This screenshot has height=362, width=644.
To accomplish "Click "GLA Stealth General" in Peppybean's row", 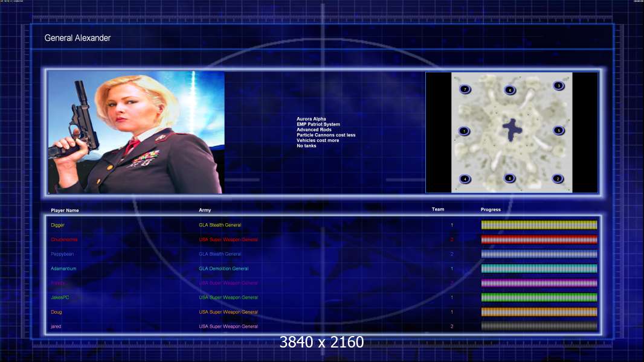I will coord(220,254).
